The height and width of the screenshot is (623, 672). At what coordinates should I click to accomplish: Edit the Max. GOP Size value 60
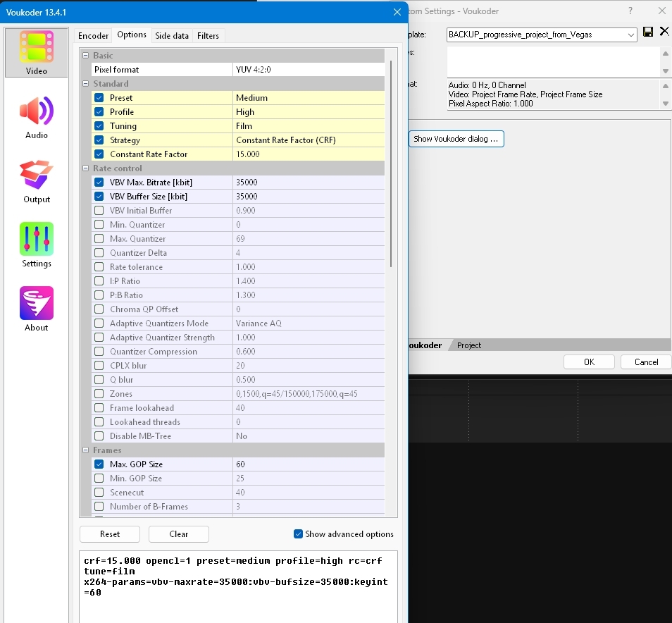308,464
